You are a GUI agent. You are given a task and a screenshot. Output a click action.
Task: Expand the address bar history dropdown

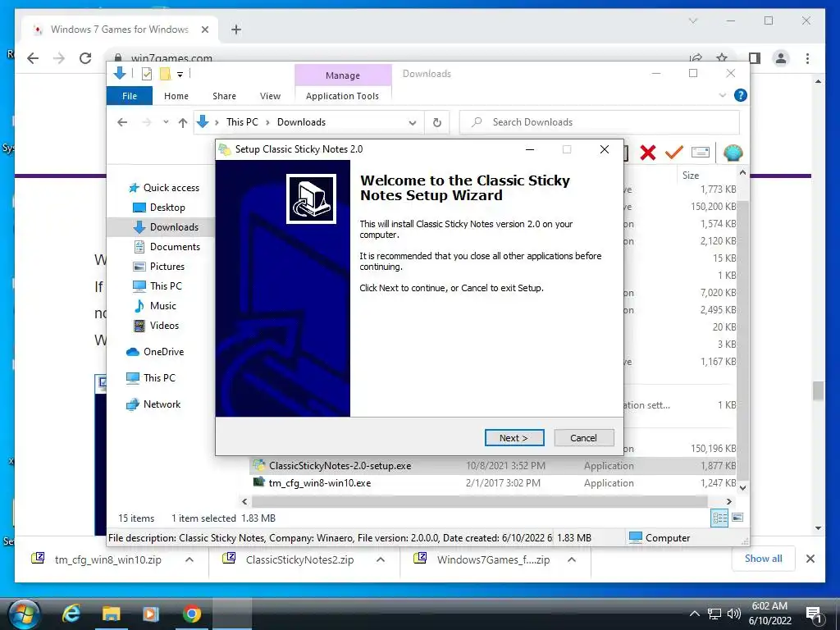413,123
